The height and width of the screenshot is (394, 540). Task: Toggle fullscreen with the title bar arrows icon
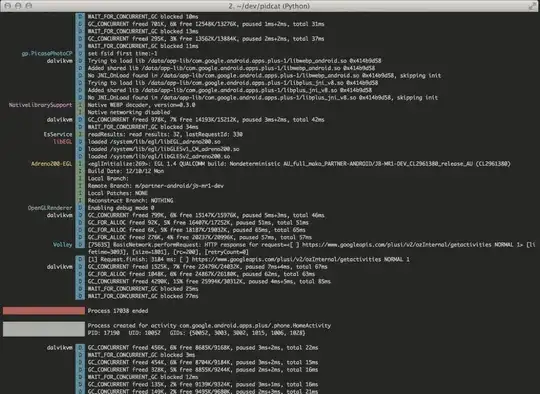(x=532, y=6)
